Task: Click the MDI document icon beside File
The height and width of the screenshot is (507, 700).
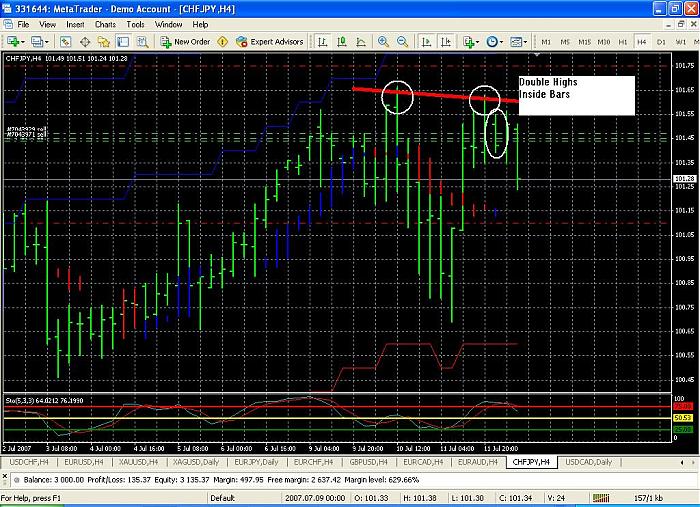Action: click(x=8, y=25)
